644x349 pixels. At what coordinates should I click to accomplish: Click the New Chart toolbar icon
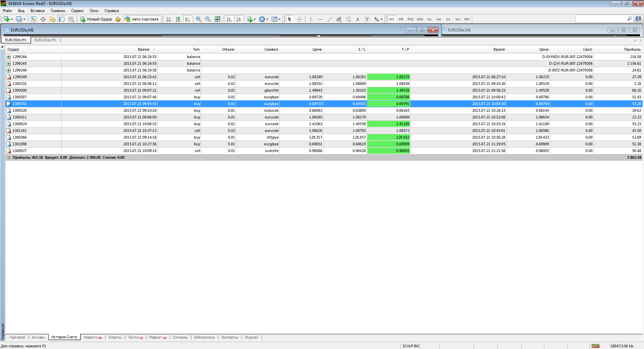(6, 19)
